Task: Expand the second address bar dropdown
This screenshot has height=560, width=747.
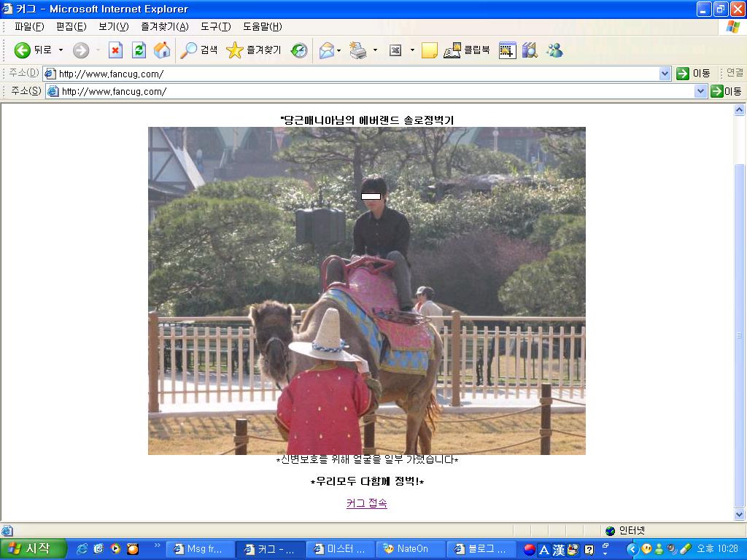Action: 700,91
